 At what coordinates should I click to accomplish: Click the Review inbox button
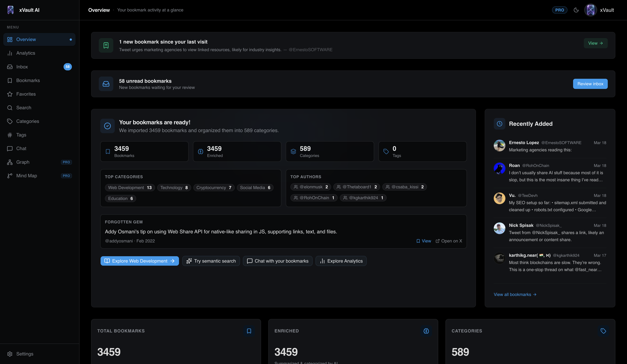coord(590,84)
